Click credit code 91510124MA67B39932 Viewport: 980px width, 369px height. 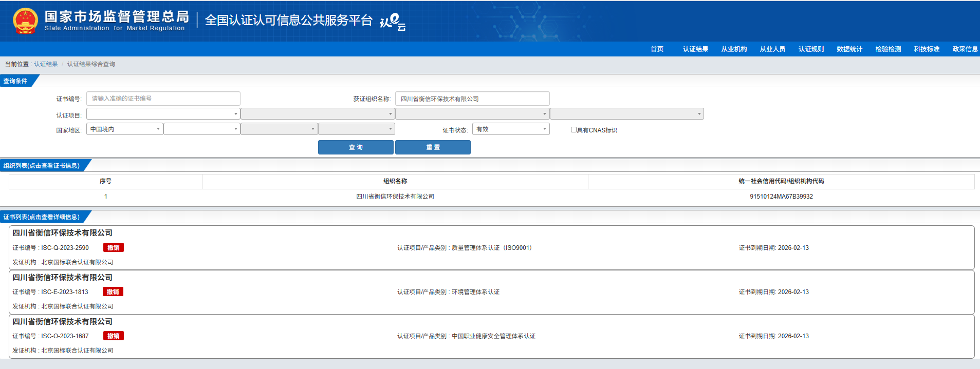781,197
